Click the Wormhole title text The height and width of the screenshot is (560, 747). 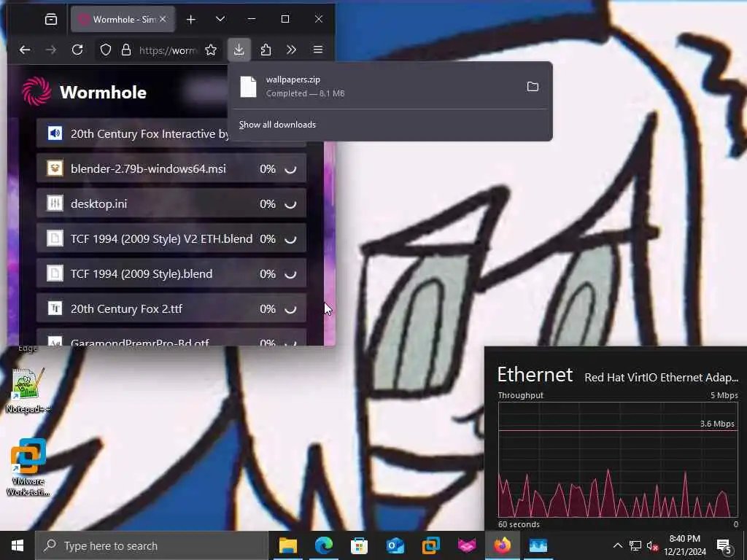pyautogui.click(x=103, y=93)
